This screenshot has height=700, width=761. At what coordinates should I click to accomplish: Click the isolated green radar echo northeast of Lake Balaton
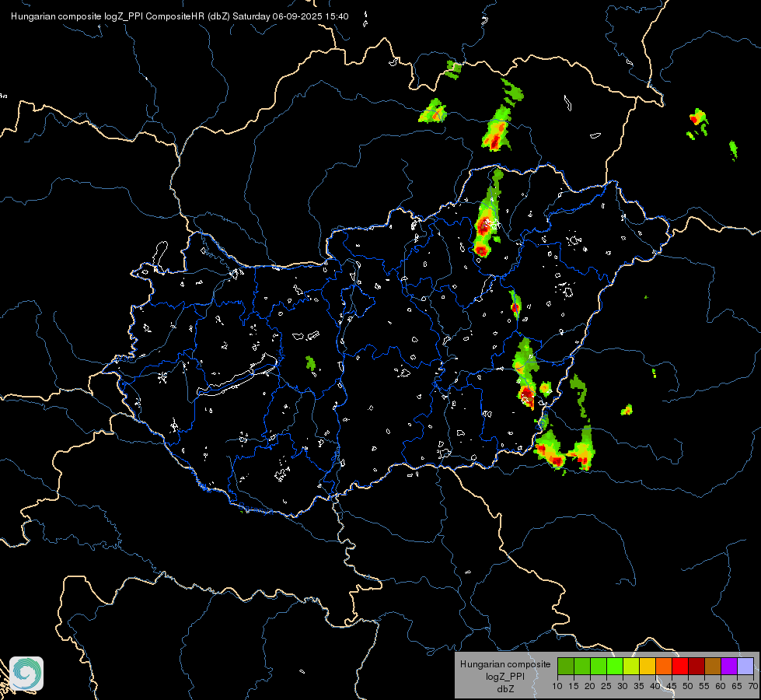310,363
